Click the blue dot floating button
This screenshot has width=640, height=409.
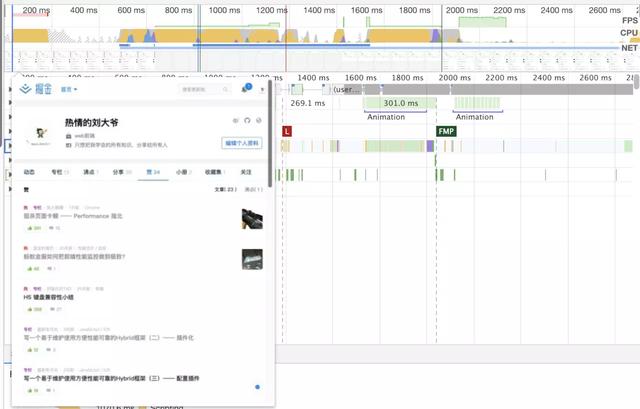(x=258, y=387)
